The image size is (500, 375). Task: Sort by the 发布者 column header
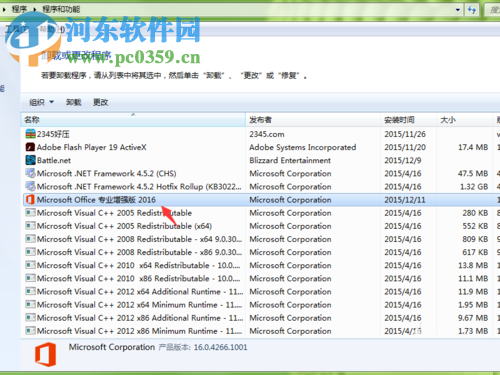coord(313,120)
